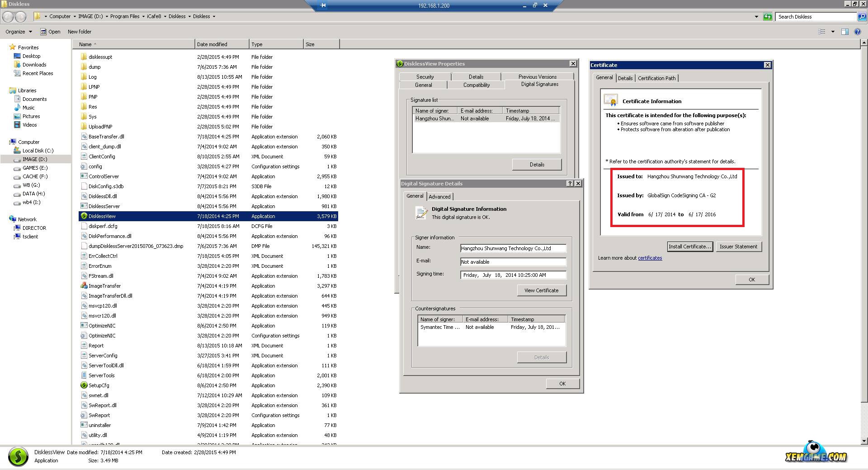This screenshot has width=868, height=470.
Task: Click the search magnifier icon
Action: point(862,17)
